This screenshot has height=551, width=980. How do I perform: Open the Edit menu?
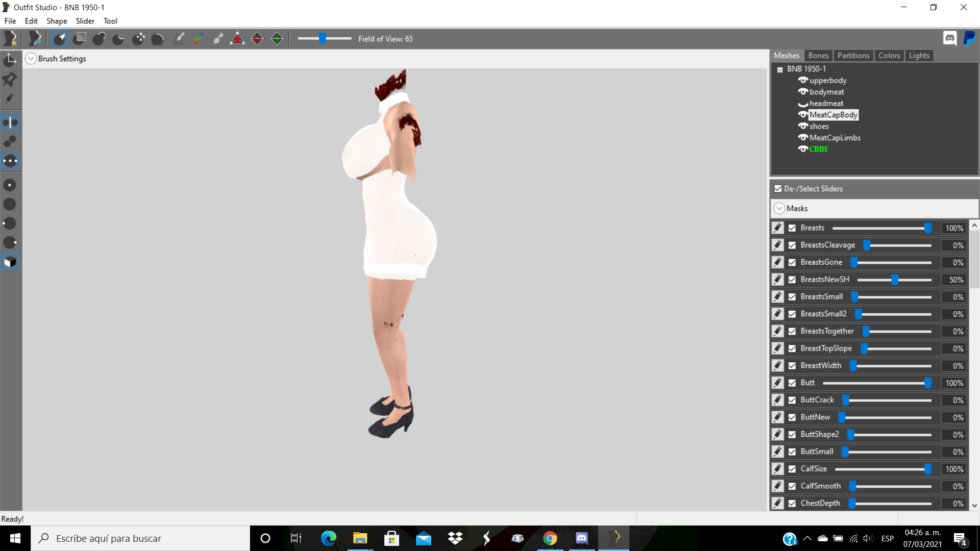pos(31,21)
